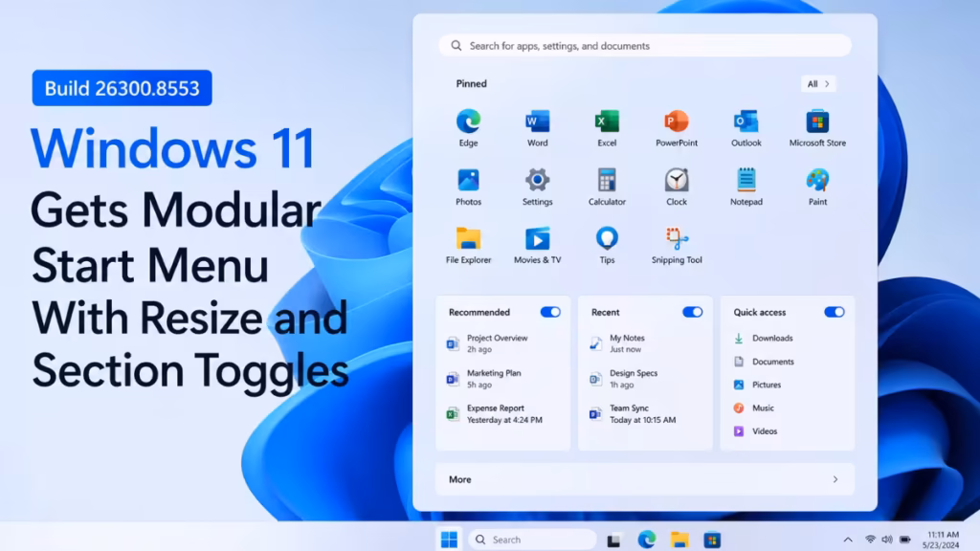Open Documents in Quick access
This screenshot has height=551, width=980.
click(764, 361)
